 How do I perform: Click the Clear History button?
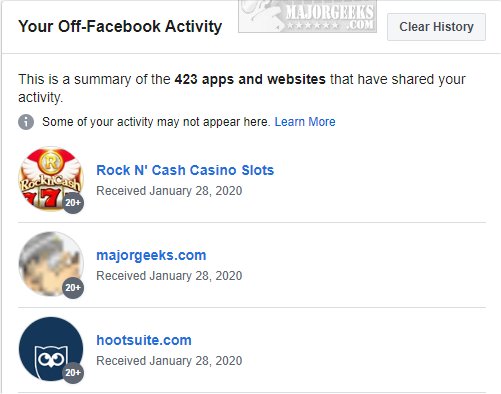pos(436,27)
